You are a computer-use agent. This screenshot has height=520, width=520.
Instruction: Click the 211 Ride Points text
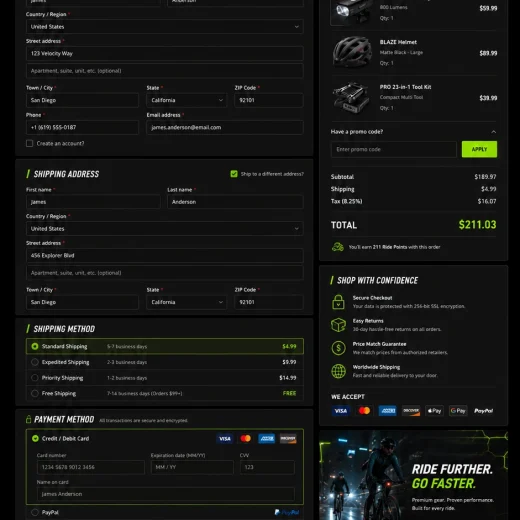point(390,247)
